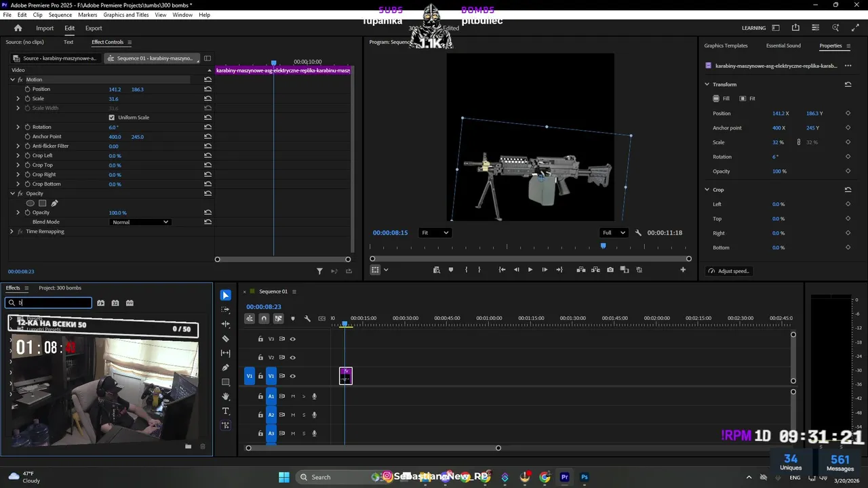Reset the Position parameter in Effect Controls
Screen dimensions: 868x488
pos(208,89)
